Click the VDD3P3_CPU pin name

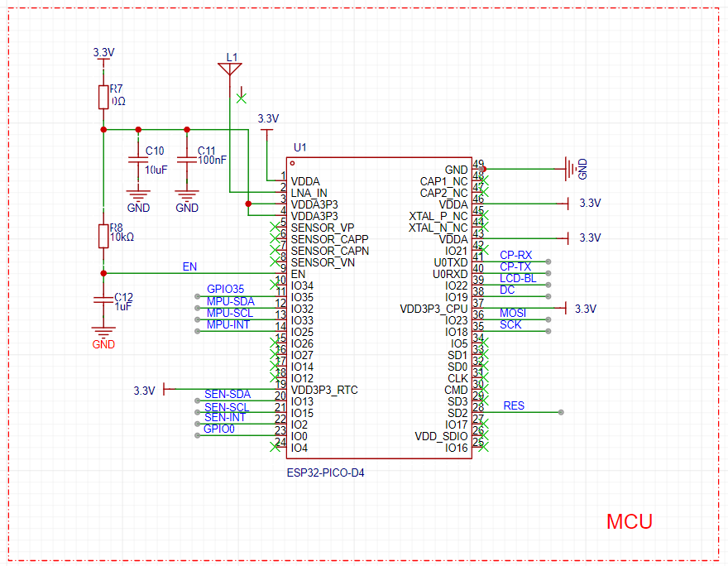(x=433, y=309)
